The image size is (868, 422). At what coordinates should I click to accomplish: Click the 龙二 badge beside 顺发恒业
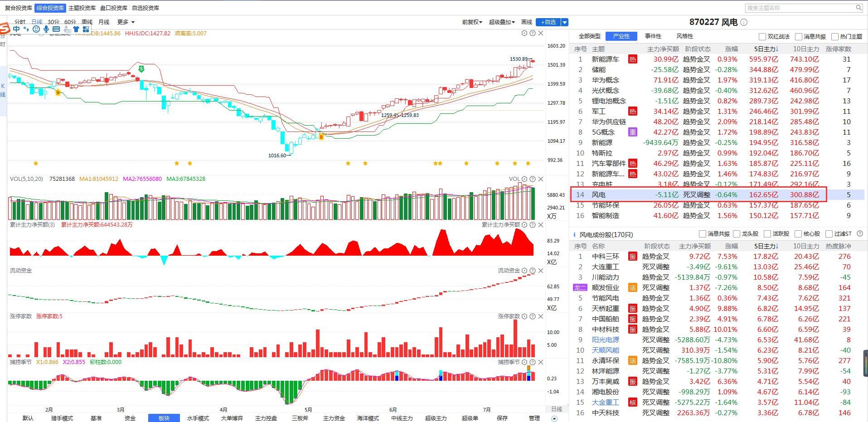pos(580,288)
